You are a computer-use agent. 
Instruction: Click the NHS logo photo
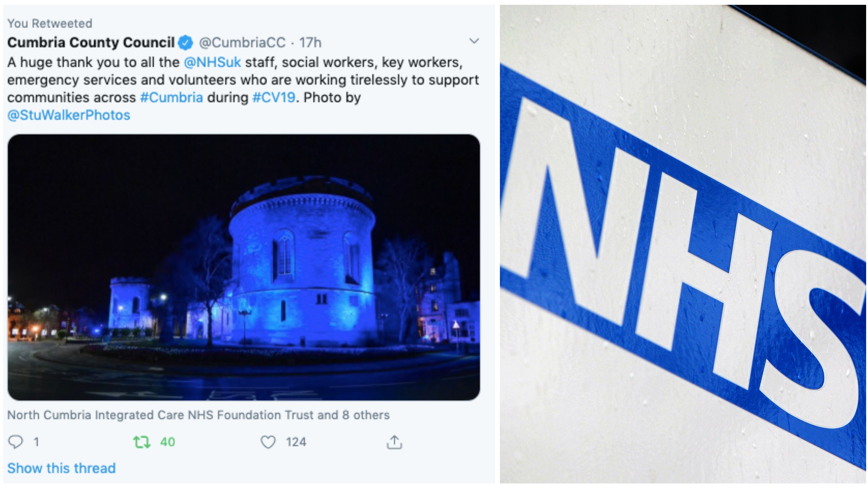(683, 244)
